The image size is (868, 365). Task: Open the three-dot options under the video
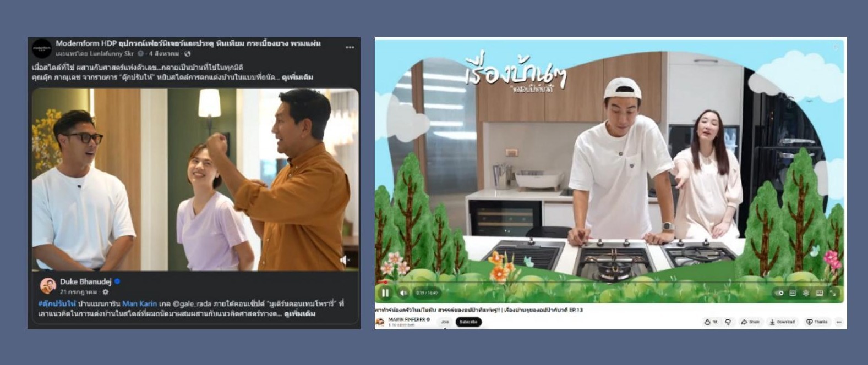click(839, 322)
